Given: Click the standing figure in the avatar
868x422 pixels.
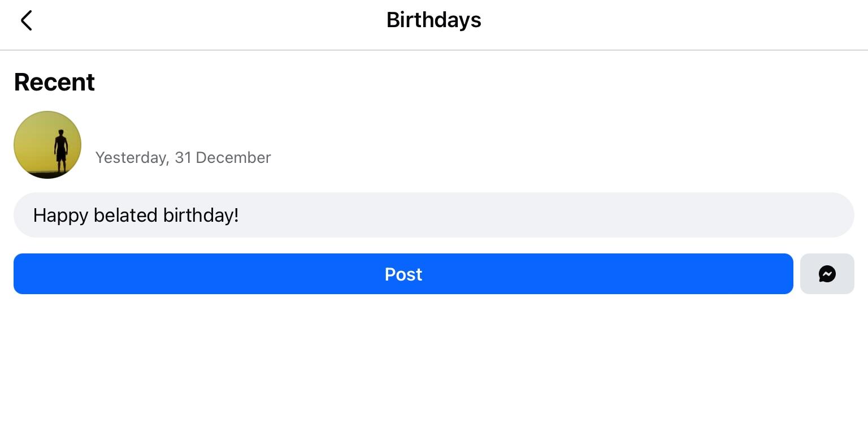Looking at the screenshot, I should tap(60, 150).
